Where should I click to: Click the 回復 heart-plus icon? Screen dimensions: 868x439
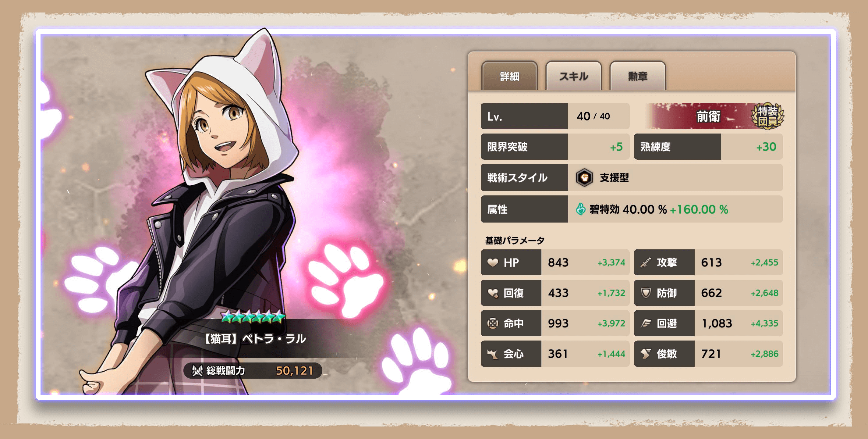pyautogui.click(x=493, y=293)
